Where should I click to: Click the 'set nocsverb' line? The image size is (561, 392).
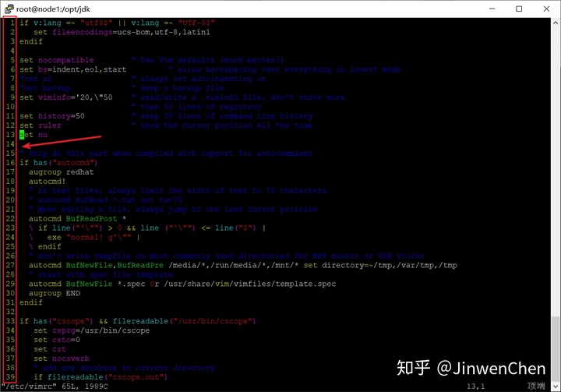(x=62, y=358)
